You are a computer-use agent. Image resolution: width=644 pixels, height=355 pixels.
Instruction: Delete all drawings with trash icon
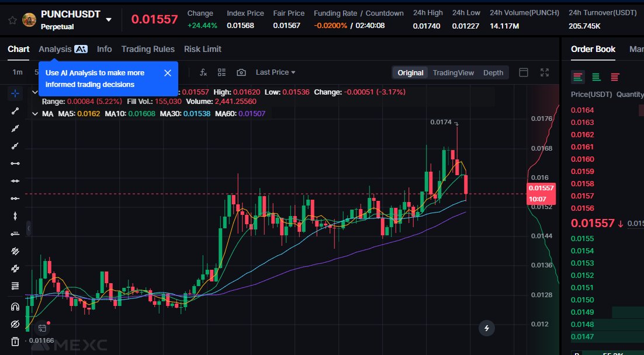tap(15, 342)
